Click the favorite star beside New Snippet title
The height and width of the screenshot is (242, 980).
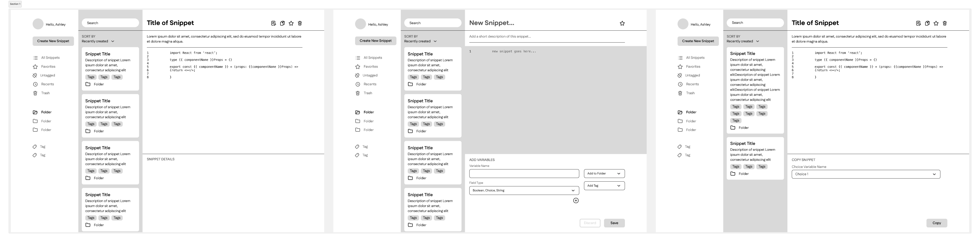622,23
